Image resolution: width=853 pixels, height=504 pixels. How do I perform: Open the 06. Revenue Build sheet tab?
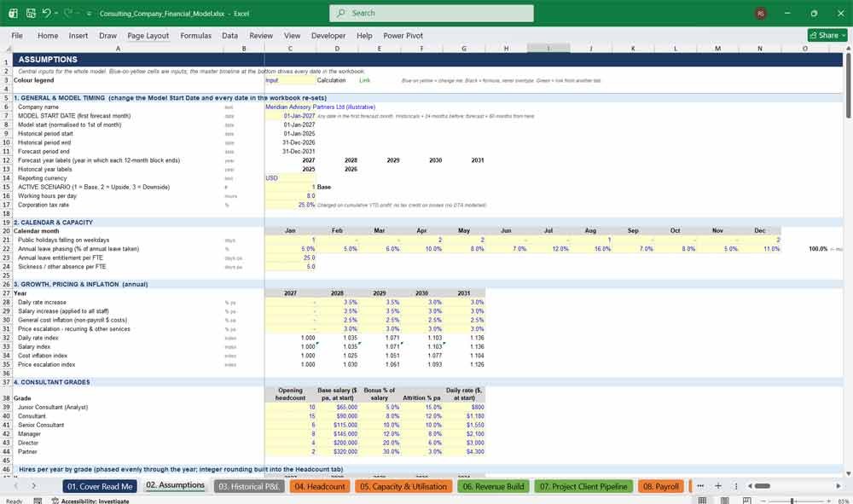(x=493, y=487)
